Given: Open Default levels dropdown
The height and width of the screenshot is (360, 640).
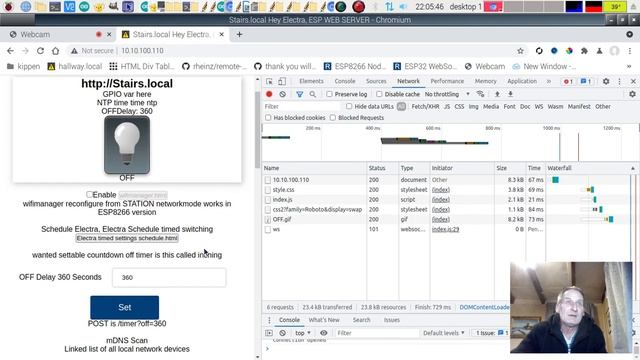Looking at the screenshot, I should pyautogui.click(x=444, y=333).
